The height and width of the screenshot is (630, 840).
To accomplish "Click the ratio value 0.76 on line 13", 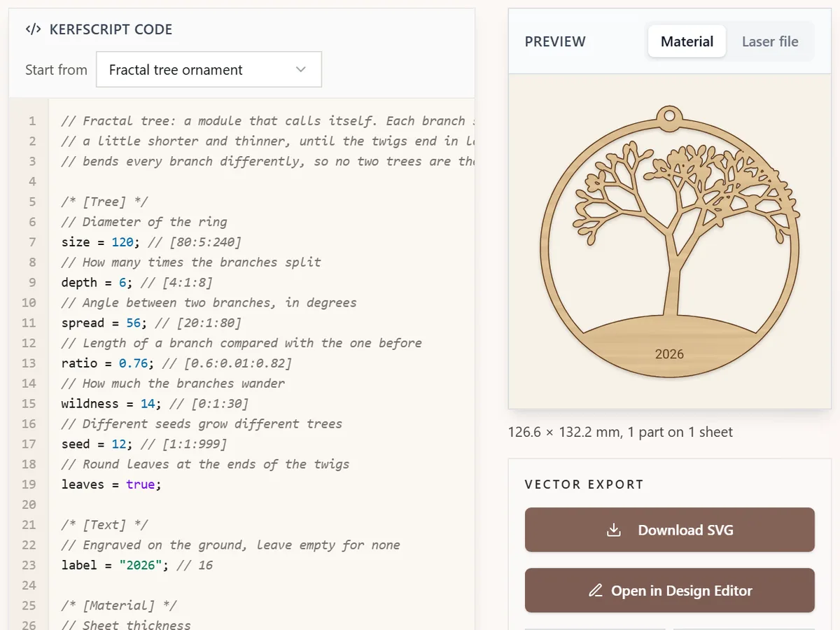I will pyautogui.click(x=133, y=363).
